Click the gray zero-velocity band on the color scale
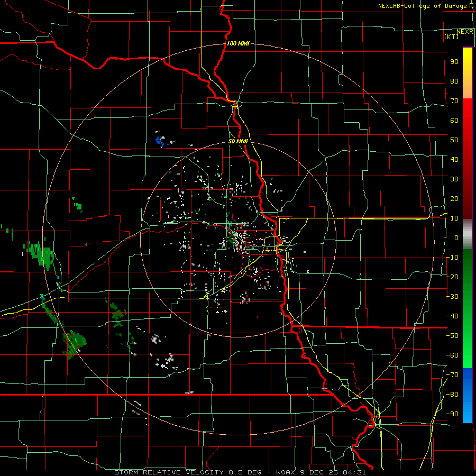The height and width of the screenshot is (476, 476). coord(467,234)
